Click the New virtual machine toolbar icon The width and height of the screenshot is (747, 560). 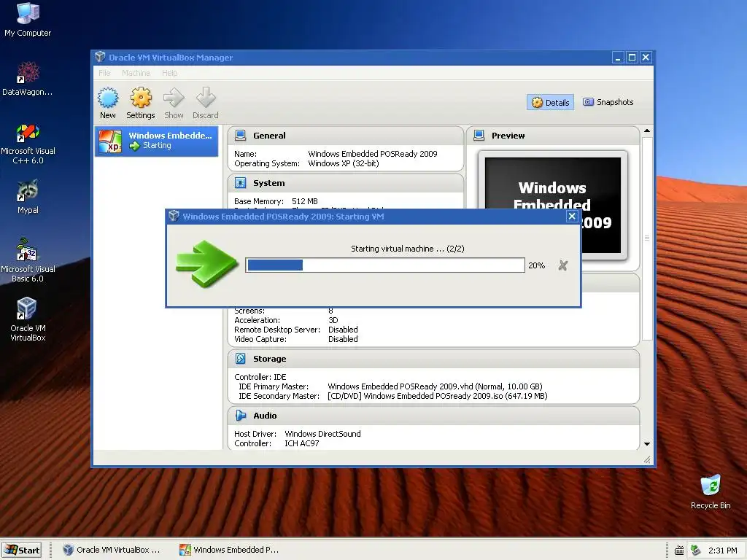pos(108,98)
